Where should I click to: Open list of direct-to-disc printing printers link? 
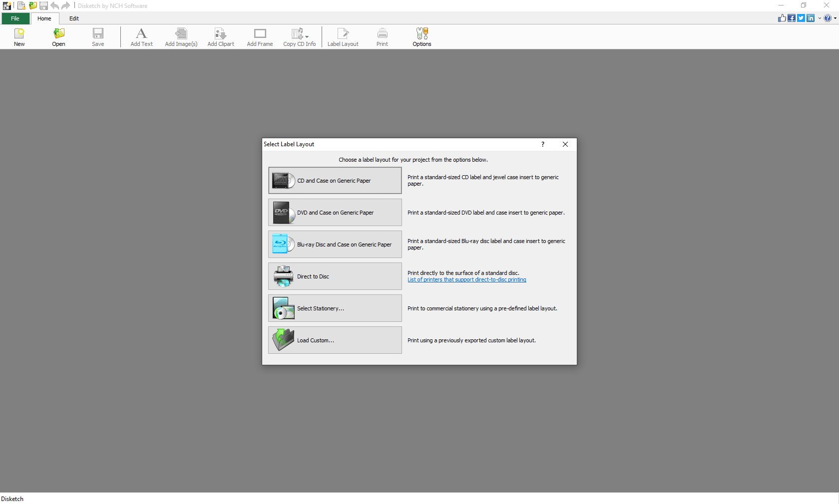pos(466,279)
